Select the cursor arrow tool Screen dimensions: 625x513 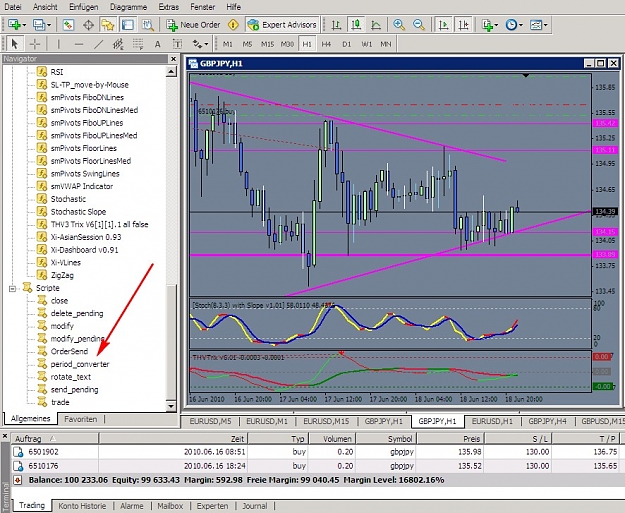14,44
